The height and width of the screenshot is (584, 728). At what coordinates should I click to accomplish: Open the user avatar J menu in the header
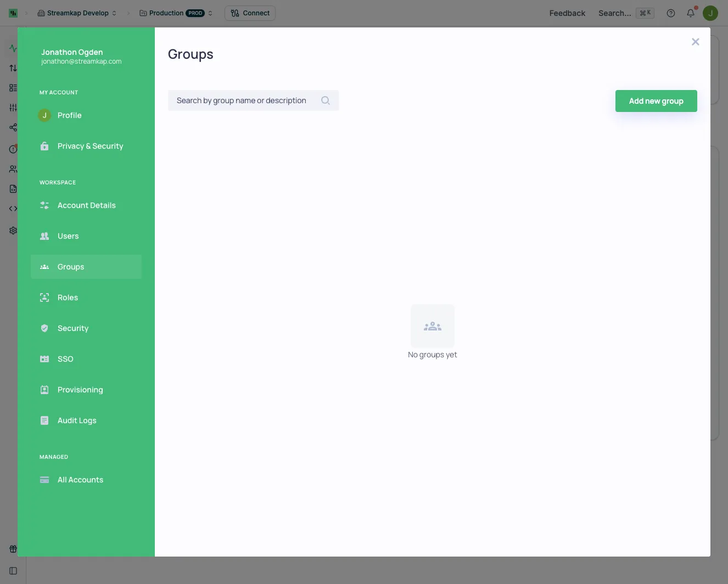[710, 13]
